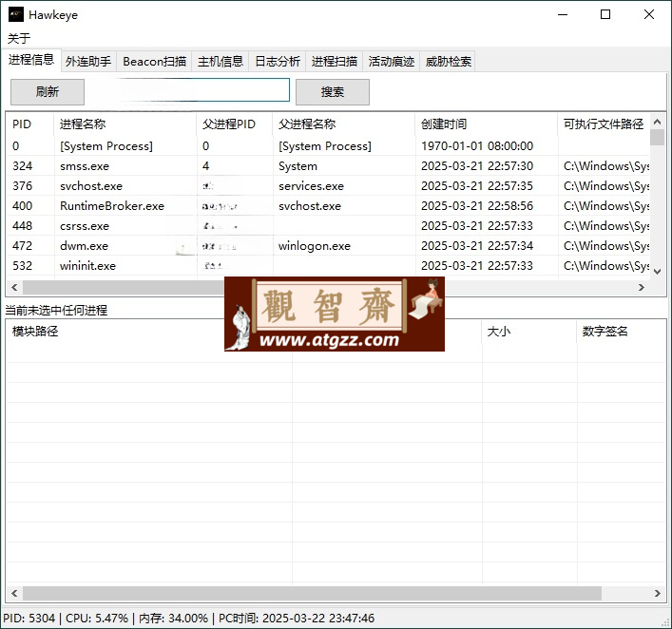The image size is (672, 629).
Task: Click parent name winlogon.exe
Action: (315, 246)
